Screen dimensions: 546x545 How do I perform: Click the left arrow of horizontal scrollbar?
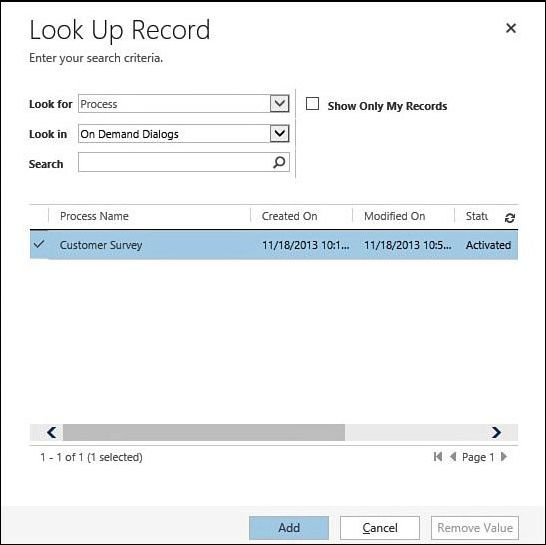[52, 433]
